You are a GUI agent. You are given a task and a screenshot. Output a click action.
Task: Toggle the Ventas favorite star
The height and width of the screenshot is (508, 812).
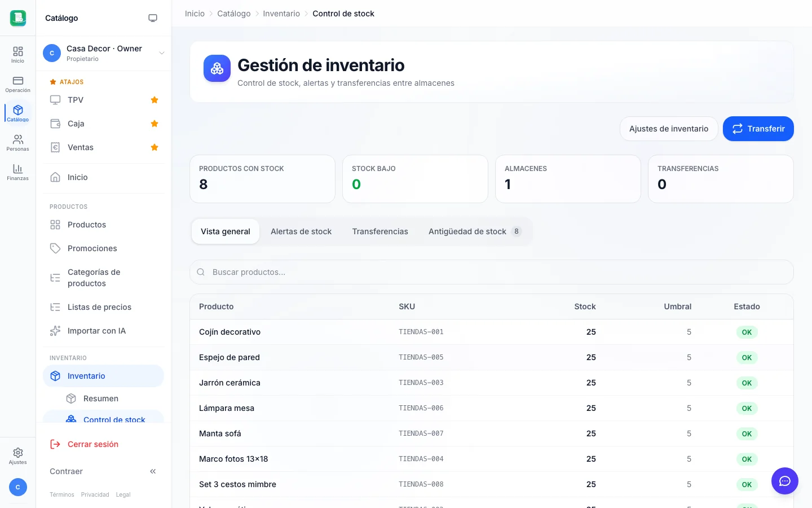click(155, 147)
